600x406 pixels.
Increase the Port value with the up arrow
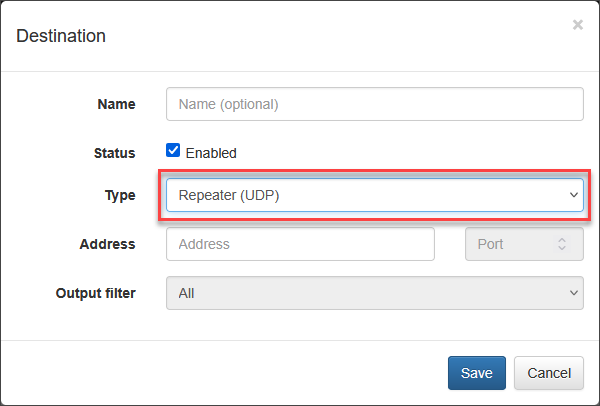pyautogui.click(x=562, y=240)
